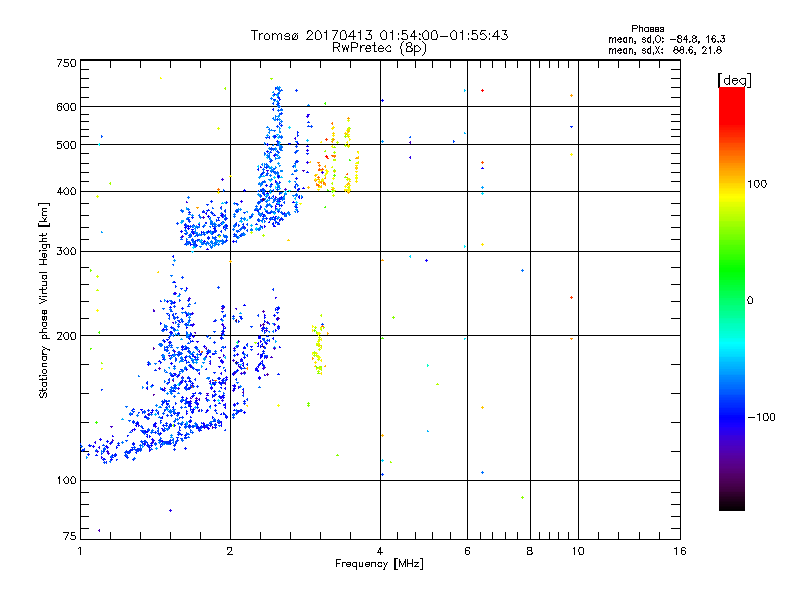The image size is (800, 600).
Task: Click the '500' height tick label
Action: tap(66, 145)
